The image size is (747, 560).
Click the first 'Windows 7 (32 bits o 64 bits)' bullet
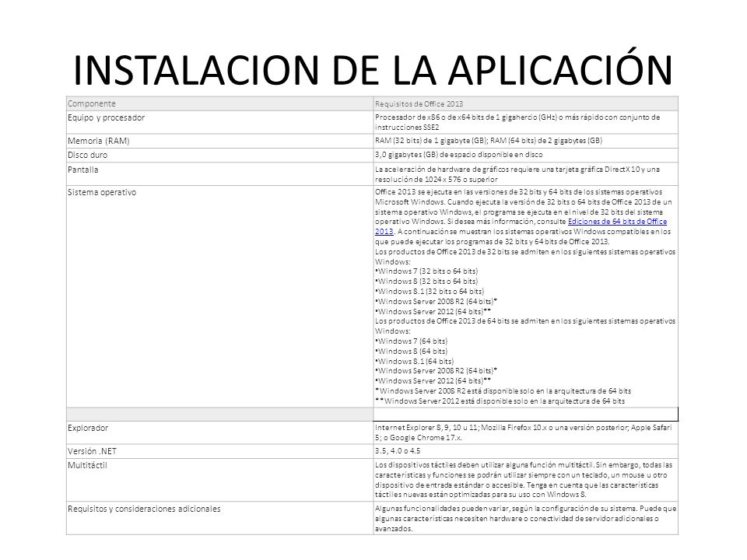coord(426,271)
